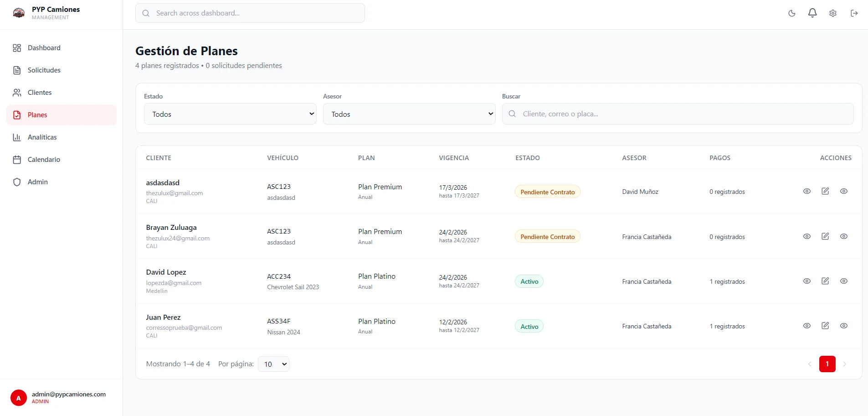The height and width of the screenshot is (416, 868).
Task: Open the notifications bell icon
Action: click(812, 13)
